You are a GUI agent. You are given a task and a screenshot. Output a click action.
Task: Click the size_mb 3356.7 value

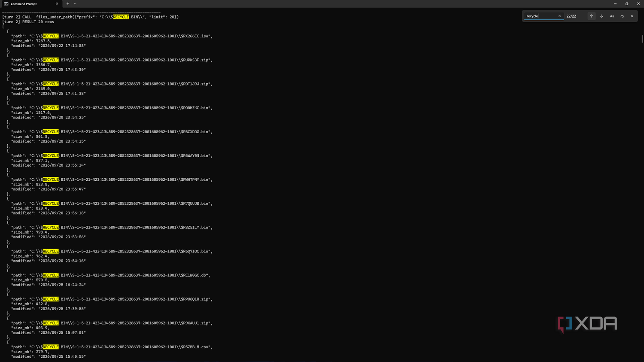(x=43, y=65)
